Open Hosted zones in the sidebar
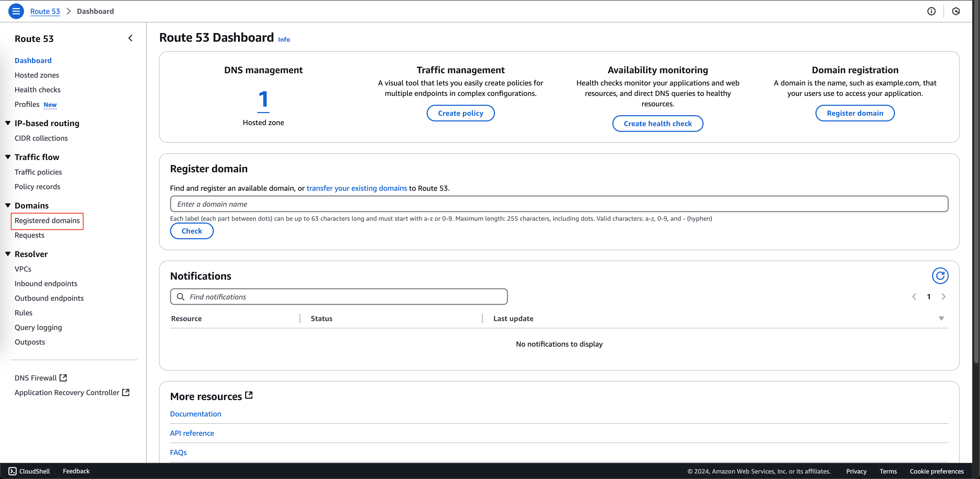 [37, 75]
